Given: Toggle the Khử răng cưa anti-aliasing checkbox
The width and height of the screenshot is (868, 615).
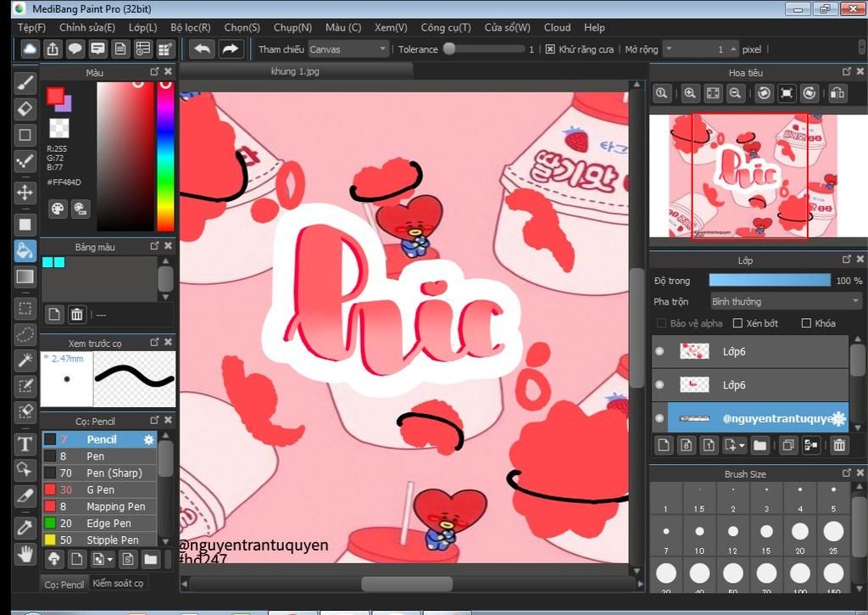Looking at the screenshot, I should point(549,49).
